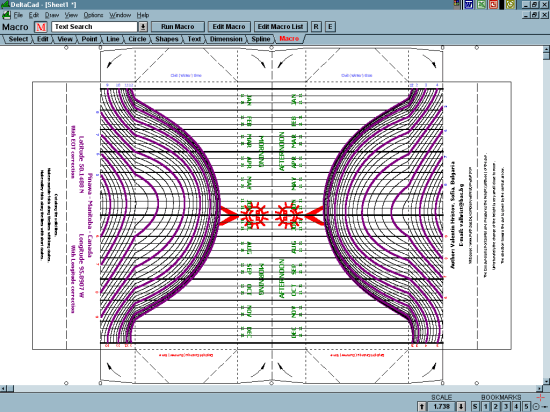
Task: Click the vertical scrollbar up arrow
Action: [546, 49]
